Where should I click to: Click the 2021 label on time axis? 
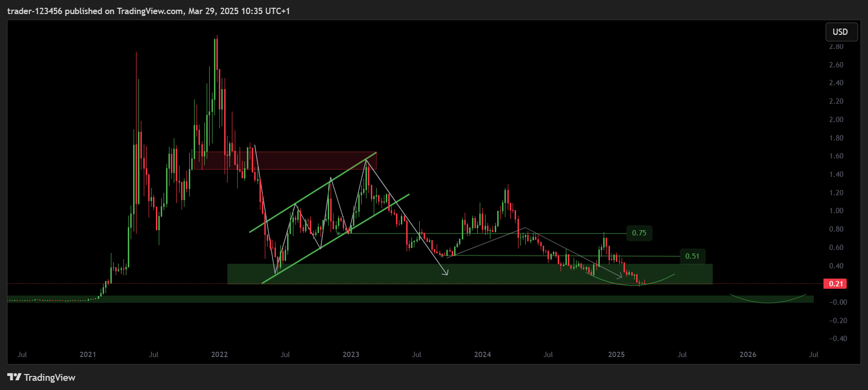point(88,355)
